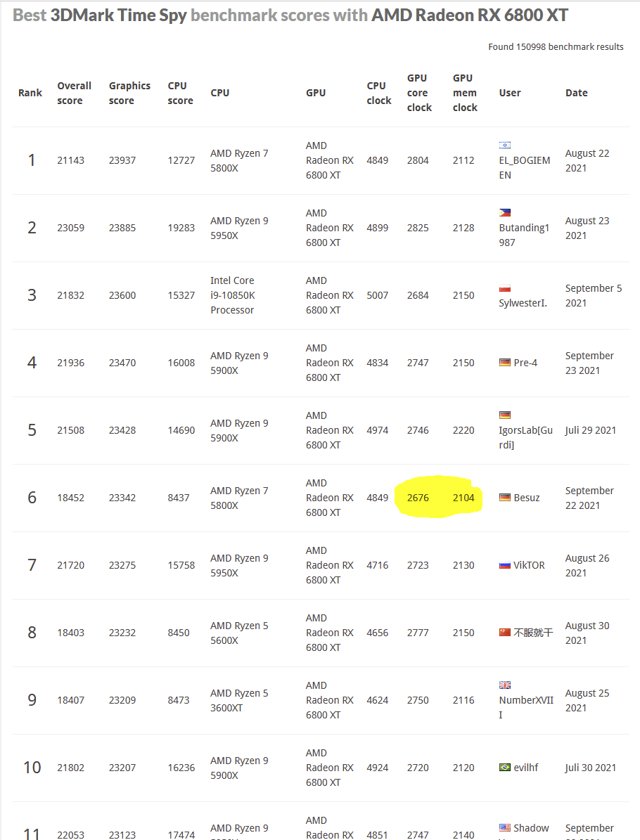640x840 pixels.
Task: Open user Butanding1987's profile link
Action: [524, 235]
